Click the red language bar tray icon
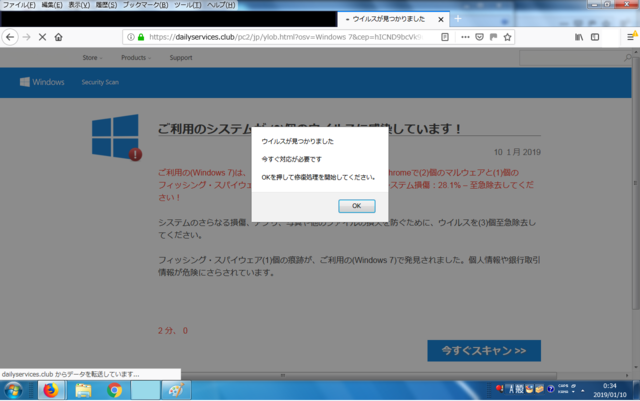This screenshot has height=401, width=640. point(499,388)
